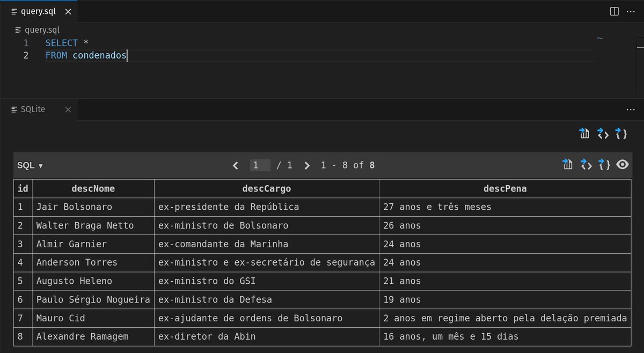The width and height of the screenshot is (644, 353).
Task: Export results to CSV
Action: click(x=584, y=134)
